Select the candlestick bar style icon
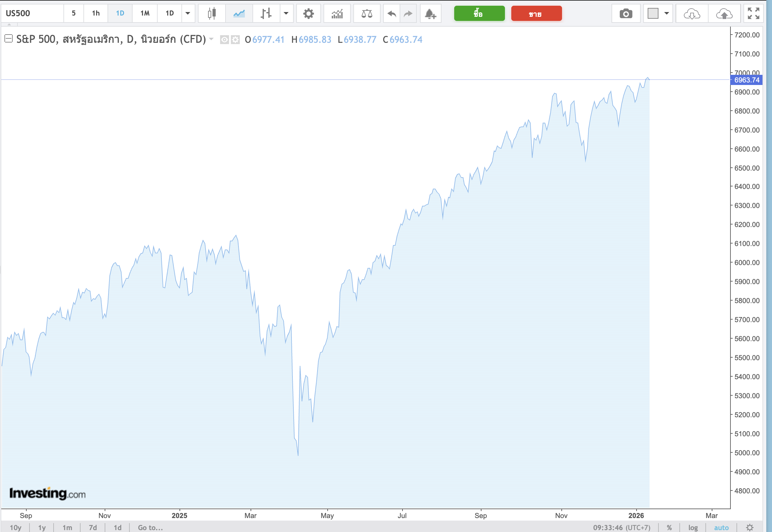Screen dimensions: 772x532 [212, 14]
